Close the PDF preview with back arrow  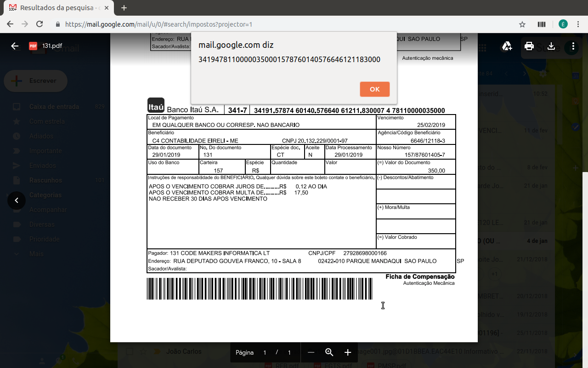tap(15, 46)
